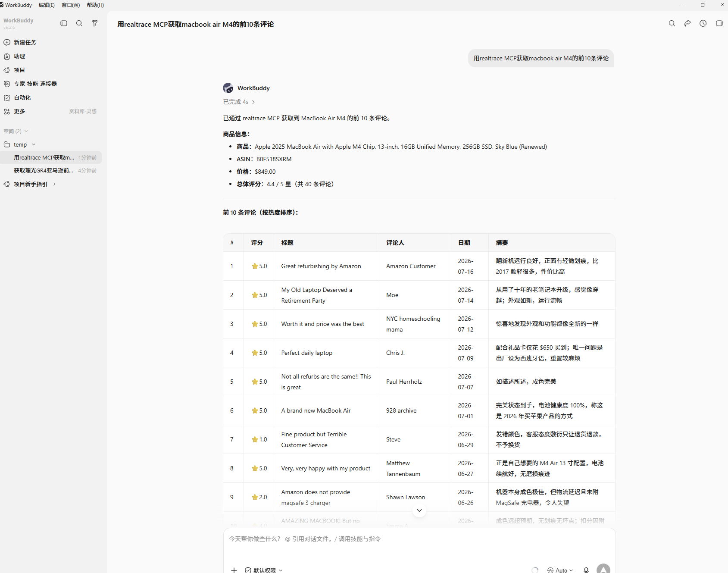
Task: Click the 1.0 star rating for Steve
Action: coord(259,439)
